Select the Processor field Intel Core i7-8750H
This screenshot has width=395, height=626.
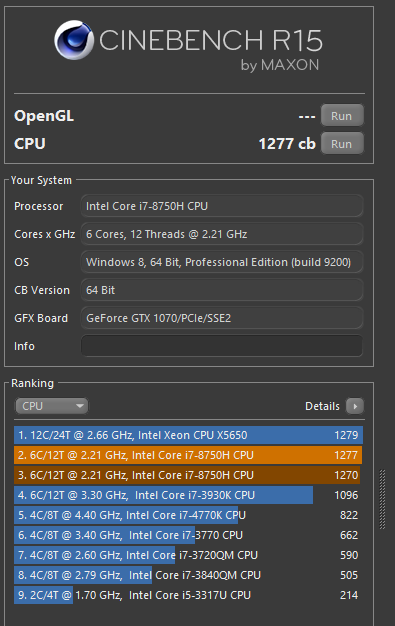(x=222, y=206)
